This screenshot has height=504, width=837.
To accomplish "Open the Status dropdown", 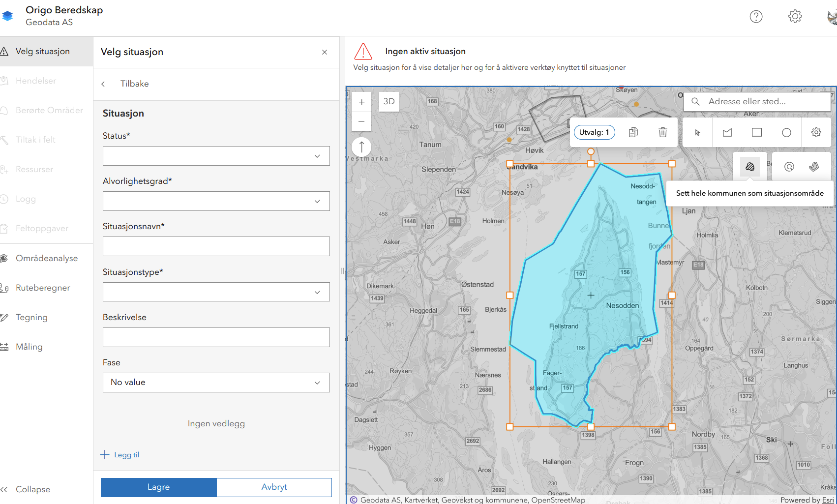I will tap(216, 156).
